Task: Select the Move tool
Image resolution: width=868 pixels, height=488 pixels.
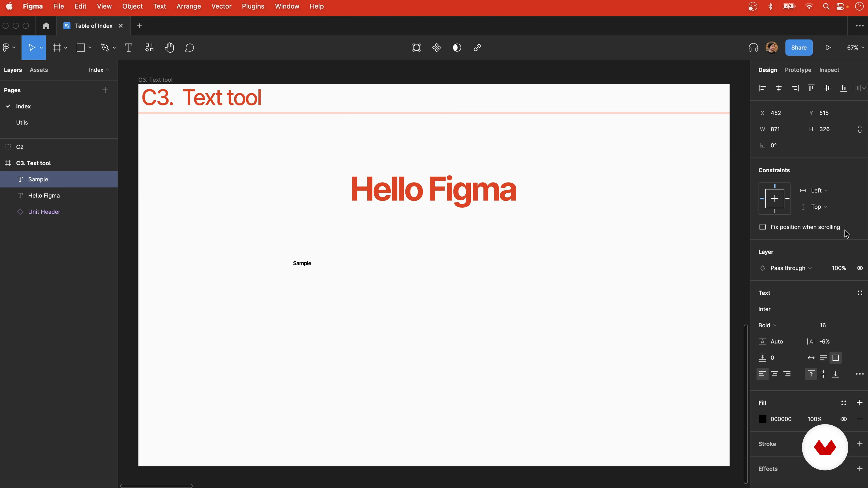Action: coord(32,48)
